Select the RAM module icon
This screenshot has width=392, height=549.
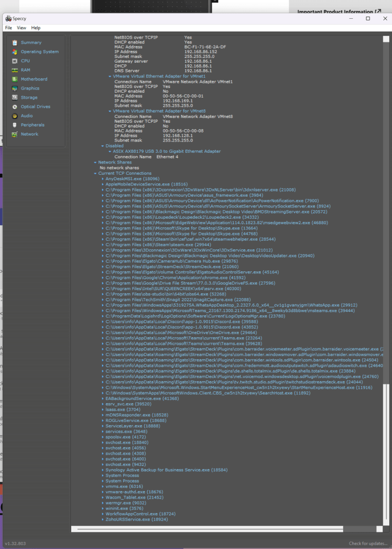pos(14,70)
